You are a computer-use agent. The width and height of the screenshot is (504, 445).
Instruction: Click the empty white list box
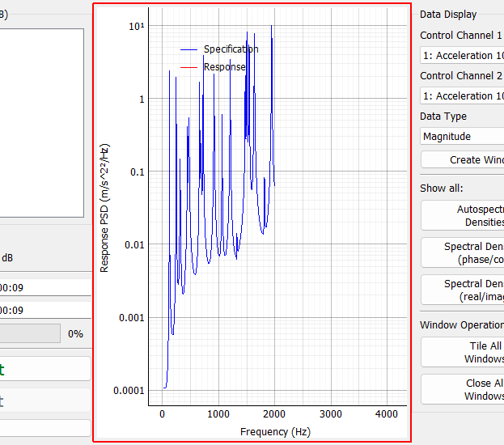pos(42,123)
